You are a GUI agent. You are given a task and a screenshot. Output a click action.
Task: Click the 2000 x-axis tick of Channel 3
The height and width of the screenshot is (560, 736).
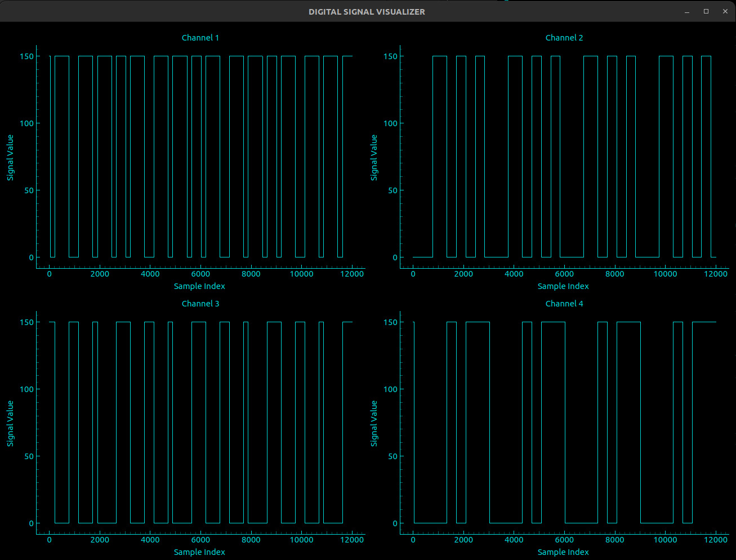tap(100, 540)
